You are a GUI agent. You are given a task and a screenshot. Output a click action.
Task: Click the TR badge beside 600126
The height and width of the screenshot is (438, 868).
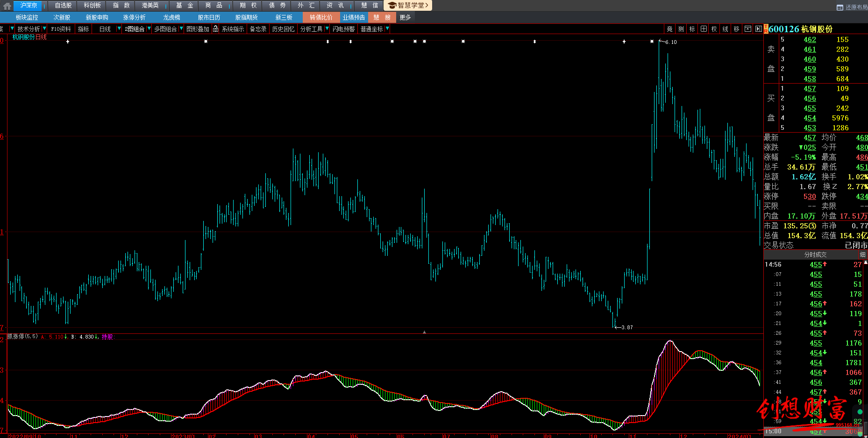[x=766, y=29]
